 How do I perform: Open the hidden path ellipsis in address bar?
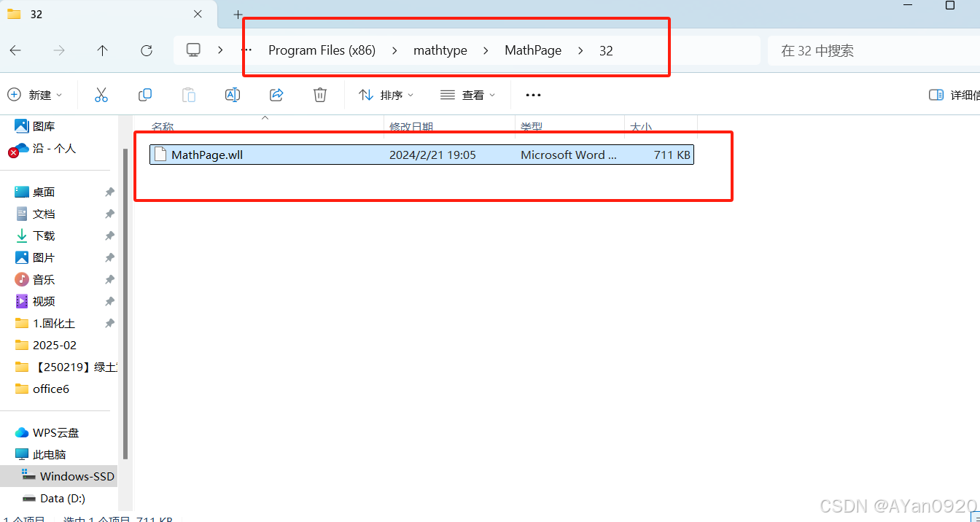click(x=246, y=50)
